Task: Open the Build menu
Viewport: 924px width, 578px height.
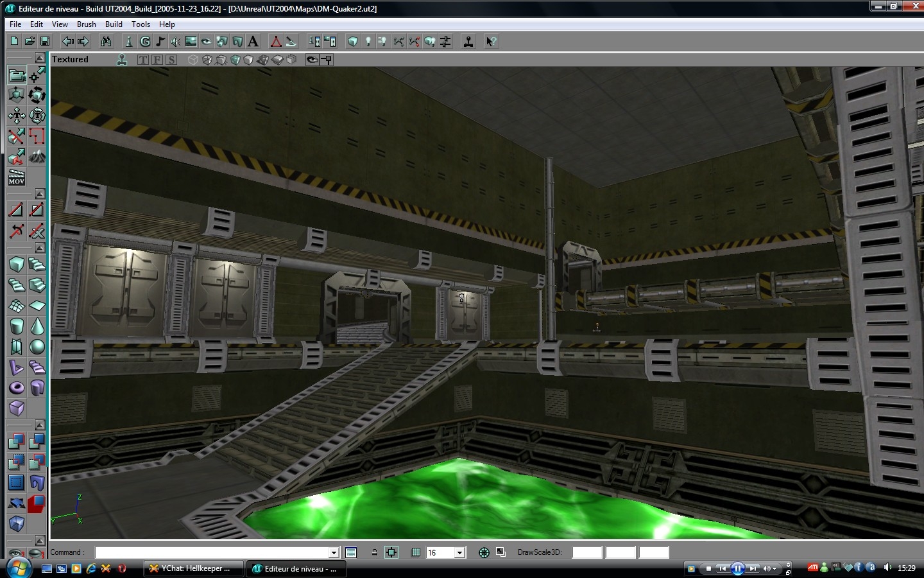Action: point(114,24)
